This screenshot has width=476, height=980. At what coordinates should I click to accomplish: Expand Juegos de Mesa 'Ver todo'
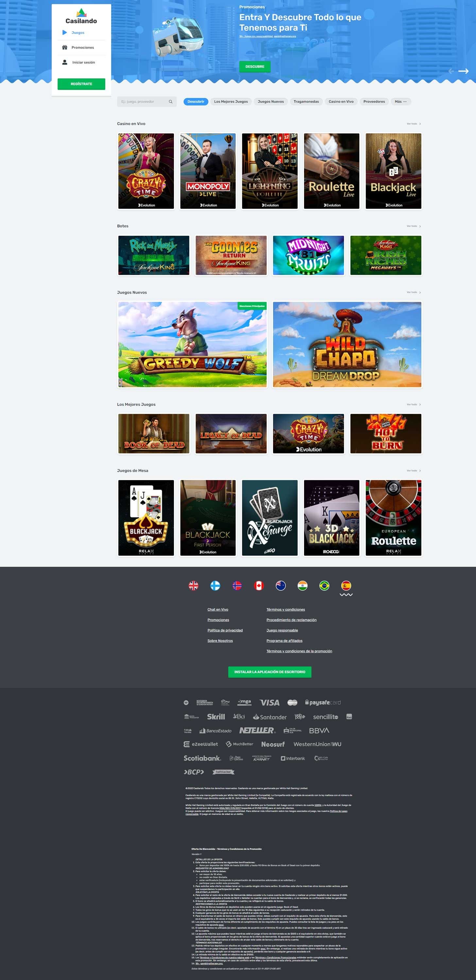pyautogui.click(x=414, y=471)
